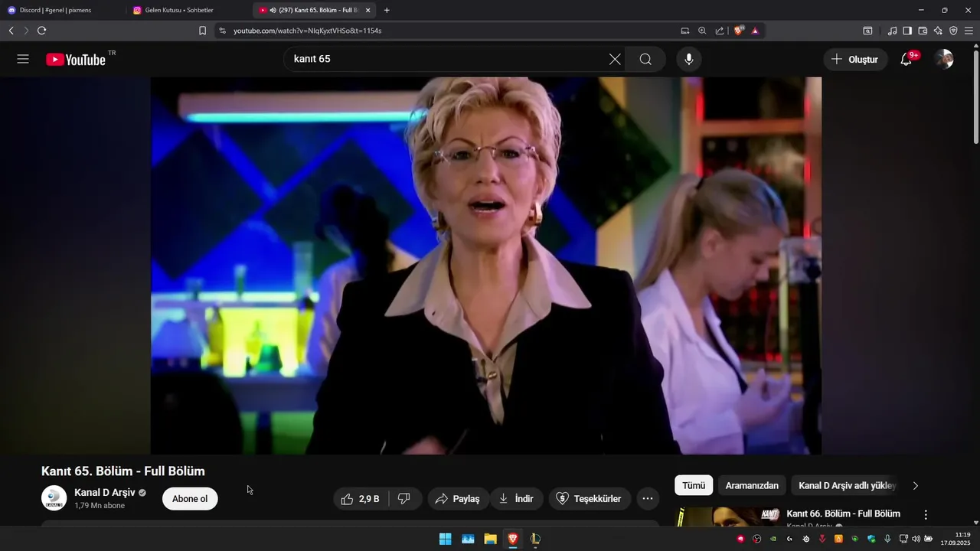
Task: Click the Oluştur create button
Action: click(x=855, y=59)
